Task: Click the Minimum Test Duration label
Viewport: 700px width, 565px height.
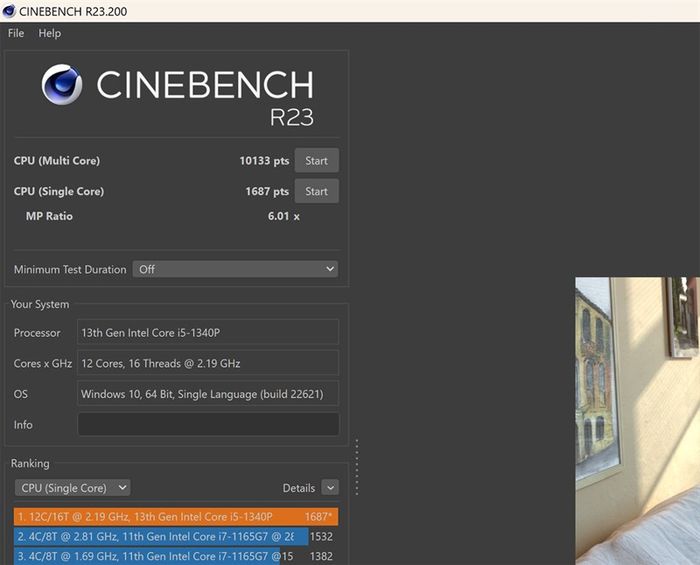Action: click(70, 270)
